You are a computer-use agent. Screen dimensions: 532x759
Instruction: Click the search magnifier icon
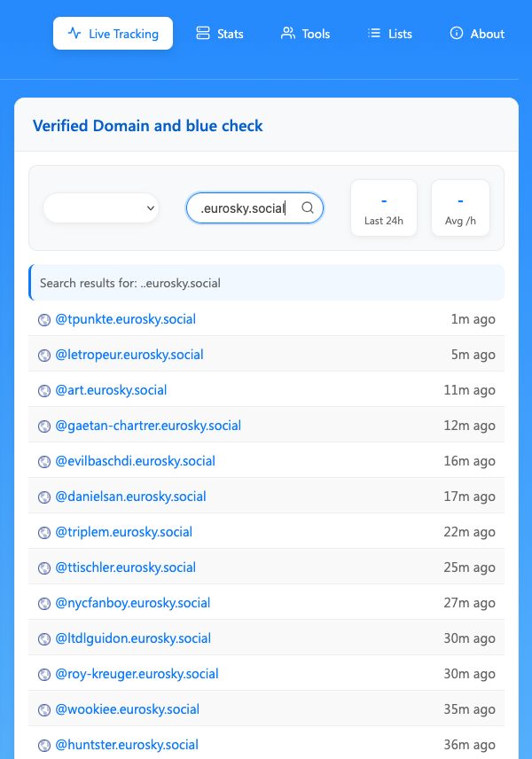(308, 207)
